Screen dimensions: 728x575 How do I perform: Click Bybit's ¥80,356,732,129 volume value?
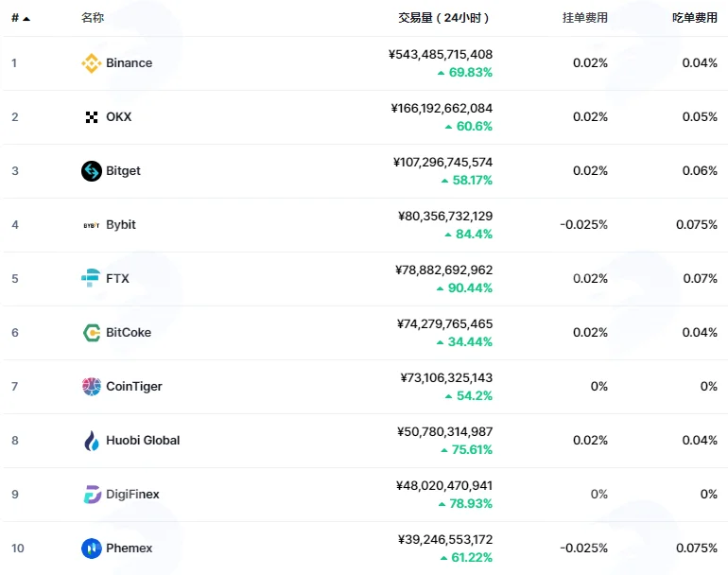click(445, 216)
